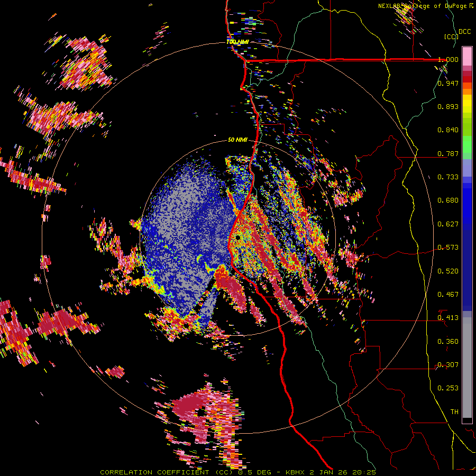Select the 0.520 scale value
The image size is (476, 476).
(x=448, y=271)
